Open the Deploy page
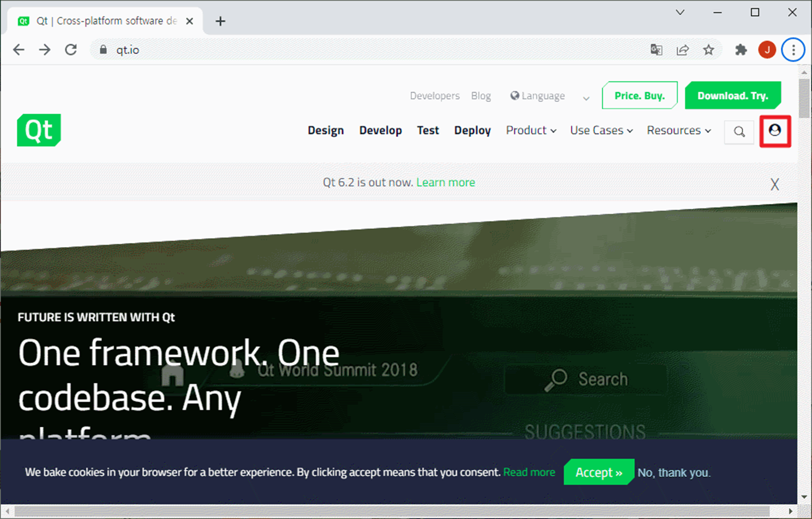Image resolution: width=812 pixels, height=519 pixels. point(472,130)
